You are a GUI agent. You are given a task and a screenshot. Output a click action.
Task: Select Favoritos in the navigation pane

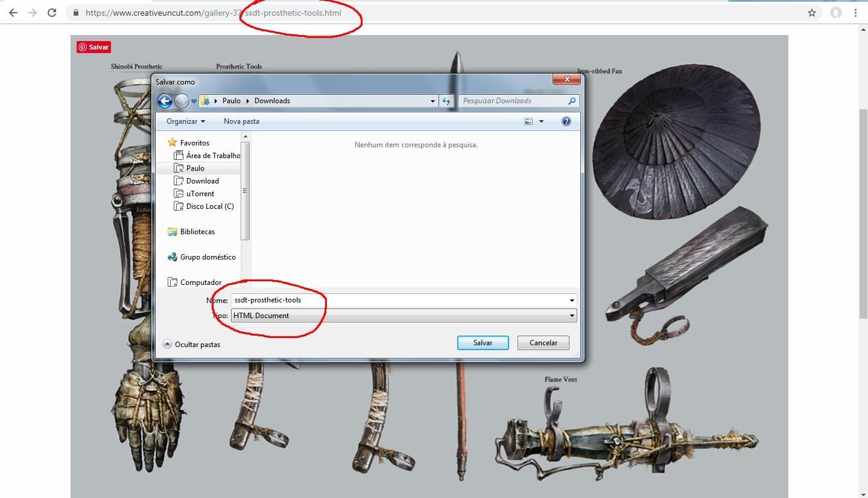[x=194, y=143]
